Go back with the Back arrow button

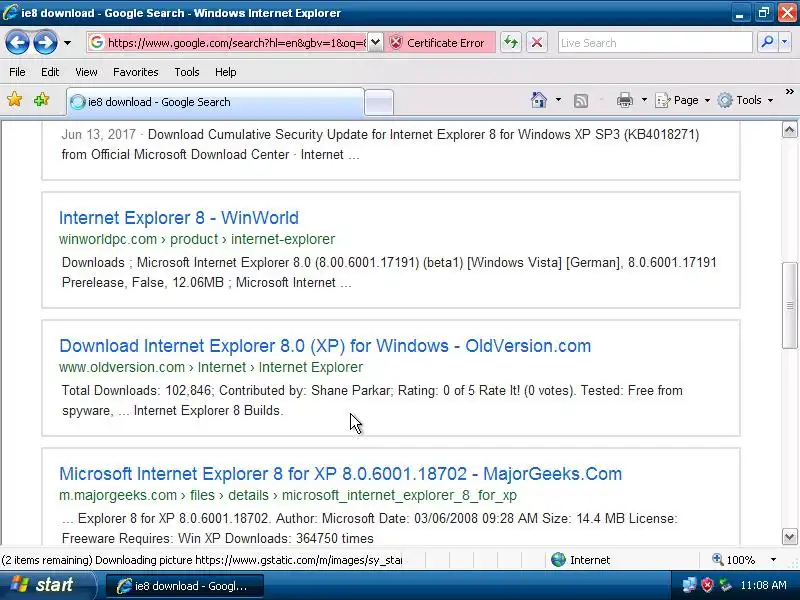(x=17, y=42)
